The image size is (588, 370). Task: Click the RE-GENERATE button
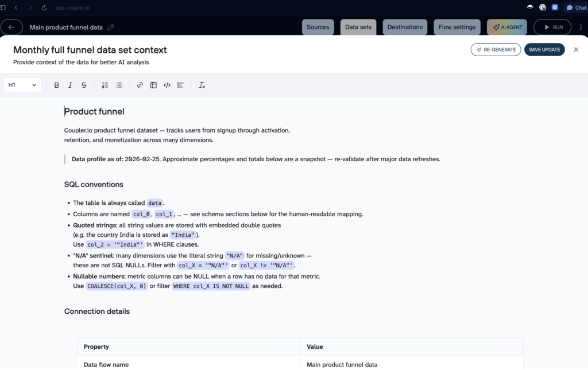tap(496, 49)
